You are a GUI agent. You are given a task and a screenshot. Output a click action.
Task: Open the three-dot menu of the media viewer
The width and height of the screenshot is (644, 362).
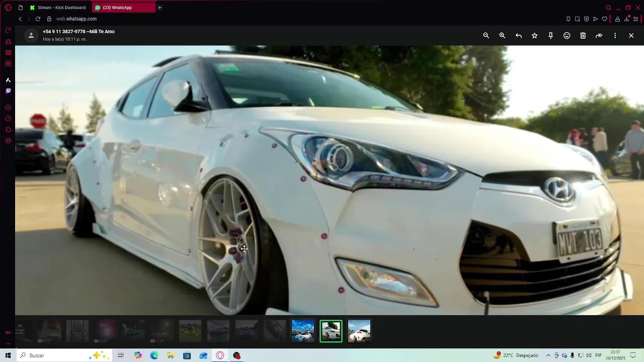[x=615, y=36]
